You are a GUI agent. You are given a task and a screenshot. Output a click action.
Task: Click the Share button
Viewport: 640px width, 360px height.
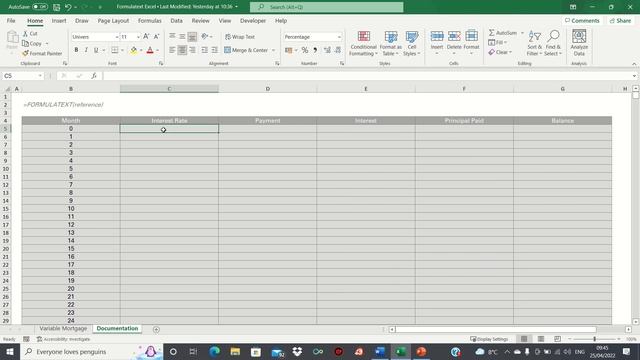pos(620,21)
